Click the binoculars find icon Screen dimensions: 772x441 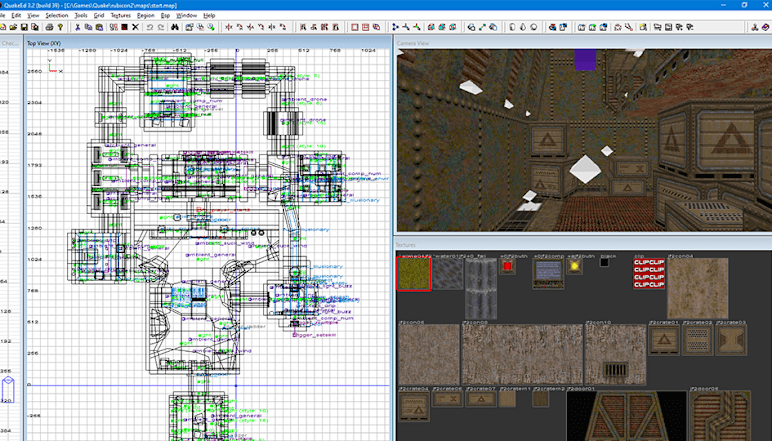pos(175,27)
